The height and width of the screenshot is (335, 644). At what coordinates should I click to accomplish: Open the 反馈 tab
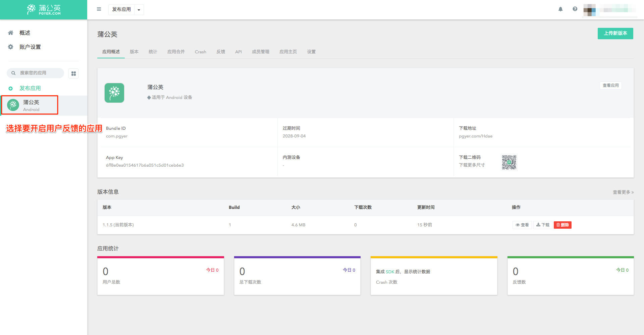[x=221, y=52]
